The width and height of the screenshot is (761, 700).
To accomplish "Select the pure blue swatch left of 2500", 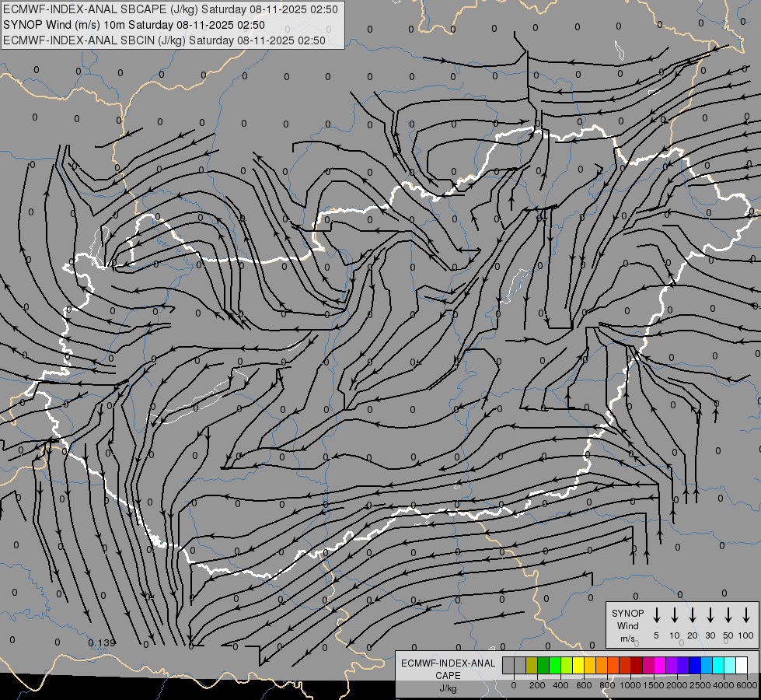I will pos(694,665).
